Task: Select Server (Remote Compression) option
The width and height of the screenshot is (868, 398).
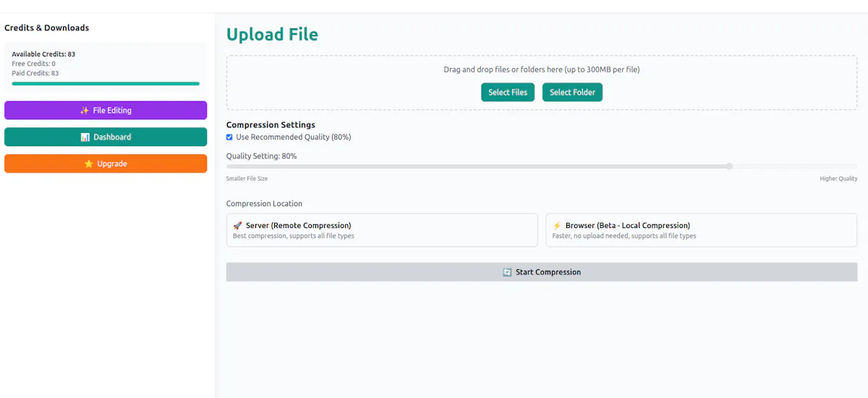Action: [x=382, y=230]
